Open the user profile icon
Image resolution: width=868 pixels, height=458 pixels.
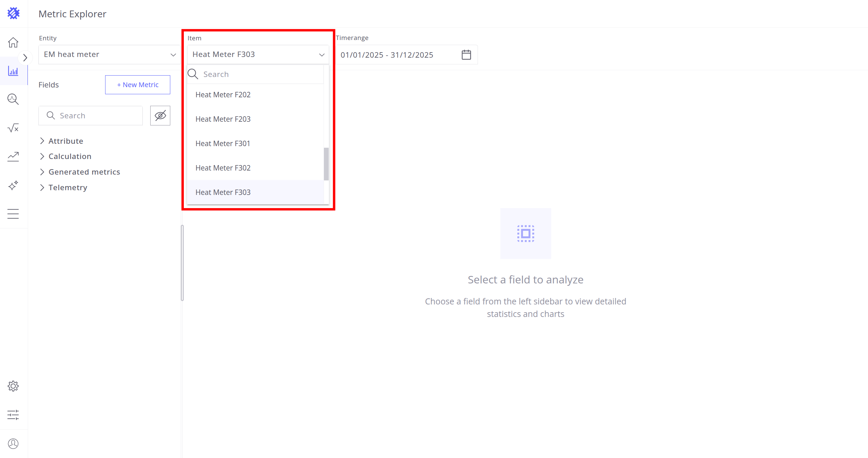(x=13, y=443)
